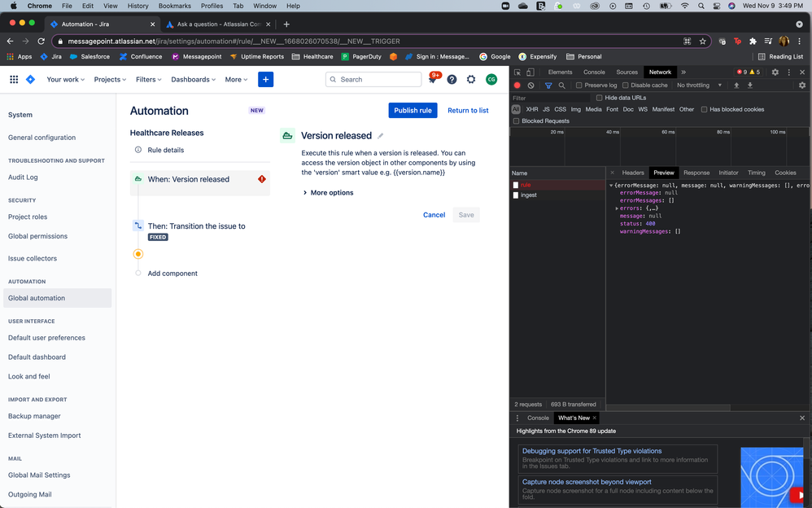Toggle DevTools device toolbar icon
This screenshot has height=508, width=812.
pyautogui.click(x=530, y=72)
